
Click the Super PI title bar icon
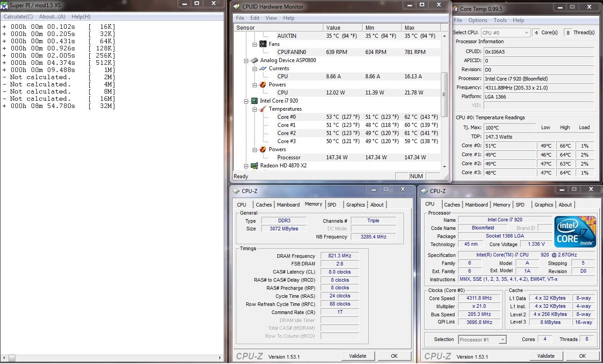[4, 6]
